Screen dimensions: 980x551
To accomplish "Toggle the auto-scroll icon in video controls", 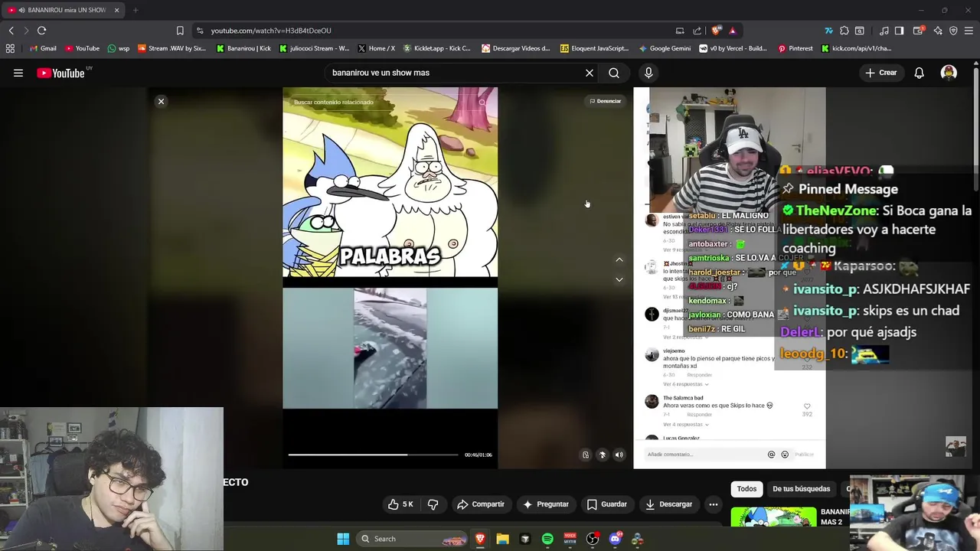I will coord(603,455).
